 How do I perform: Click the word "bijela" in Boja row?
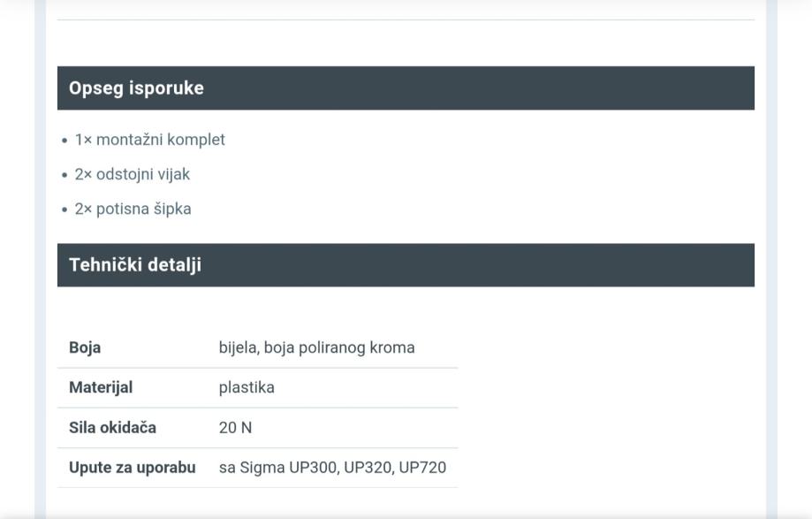pyautogui.click(x=238, y=347)
